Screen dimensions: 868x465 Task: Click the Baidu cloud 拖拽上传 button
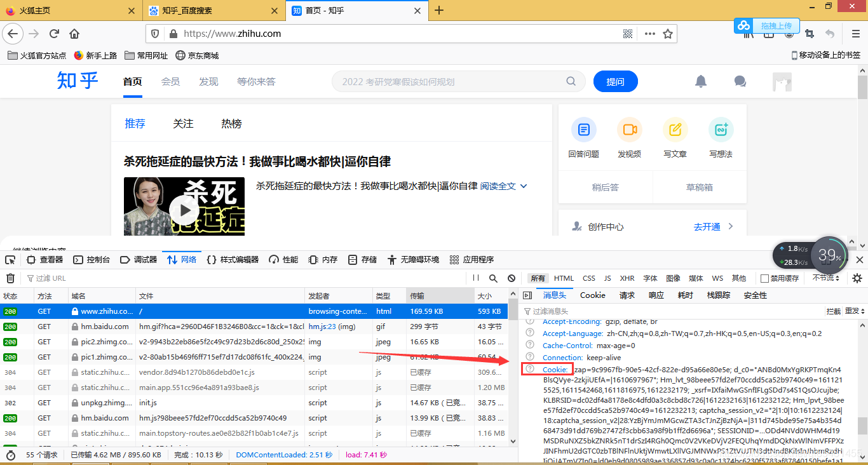pyautogui.click(x=768, y=25)
